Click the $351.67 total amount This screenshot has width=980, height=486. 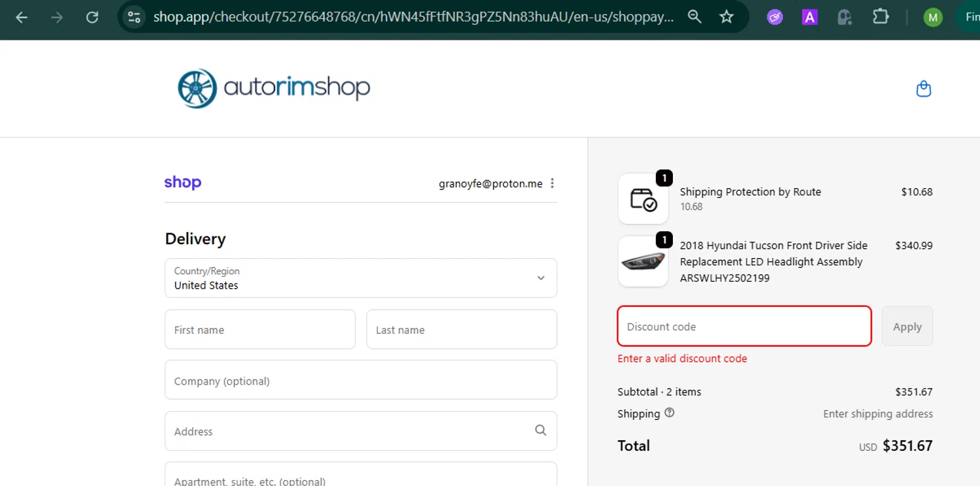point(907,445)
